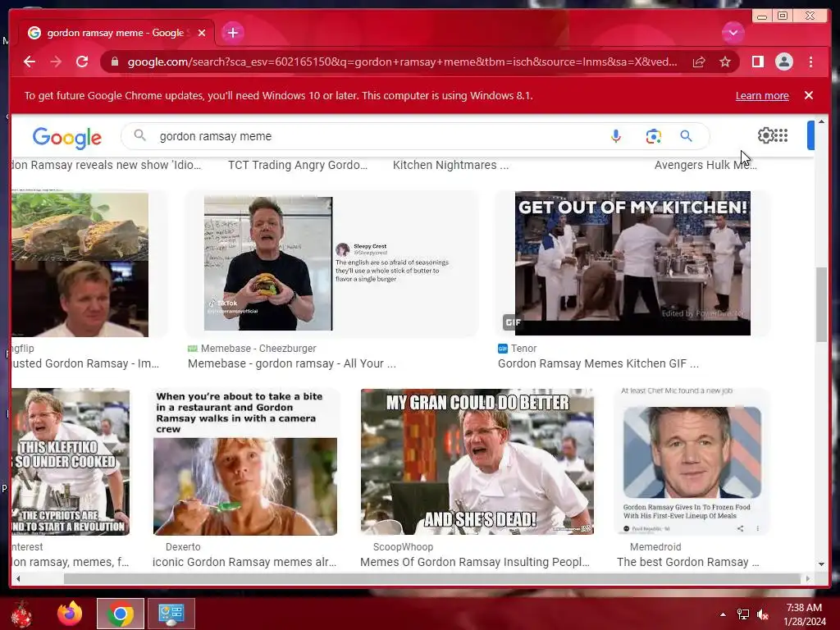The height and width of the screenshot is (630, 840).
Task: Click the scroll down arrow
Action: pyautogui.click(x=821, y=564)
